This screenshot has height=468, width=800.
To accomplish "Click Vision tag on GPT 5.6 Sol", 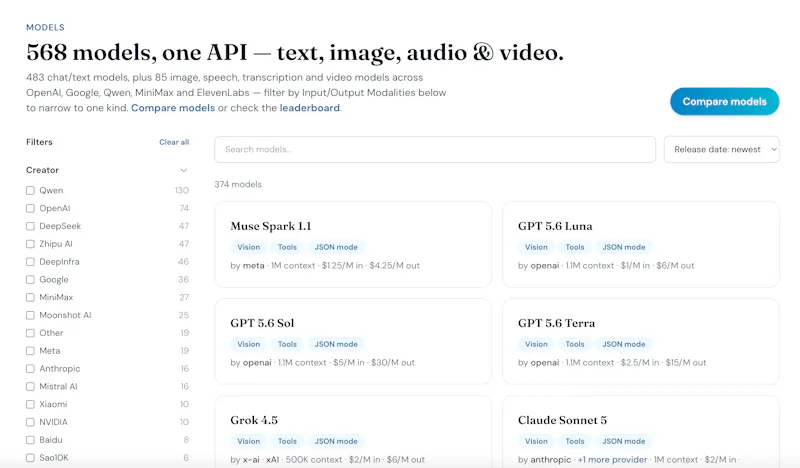I will (x=248, y=344).
